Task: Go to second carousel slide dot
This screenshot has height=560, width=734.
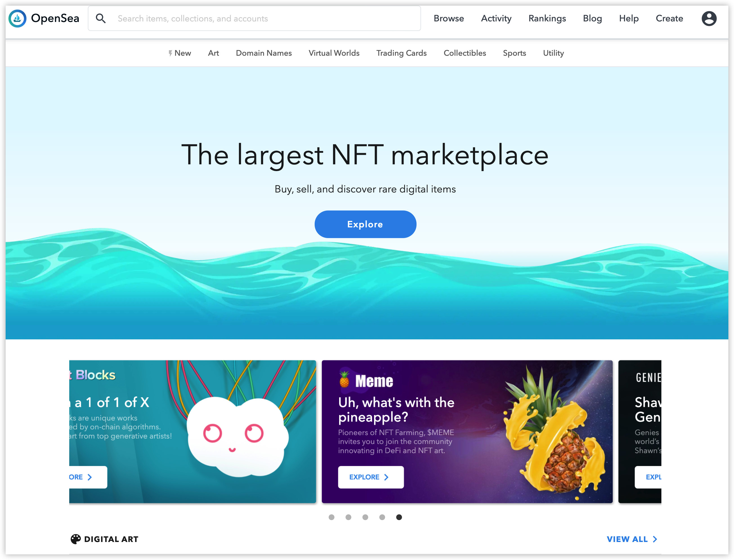Action: click(x=348, y=517)
